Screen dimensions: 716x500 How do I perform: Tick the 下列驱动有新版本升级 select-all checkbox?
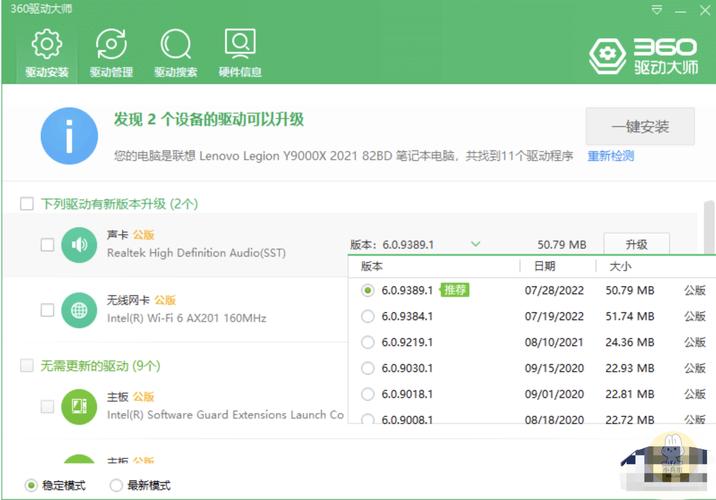pos(27,204)
